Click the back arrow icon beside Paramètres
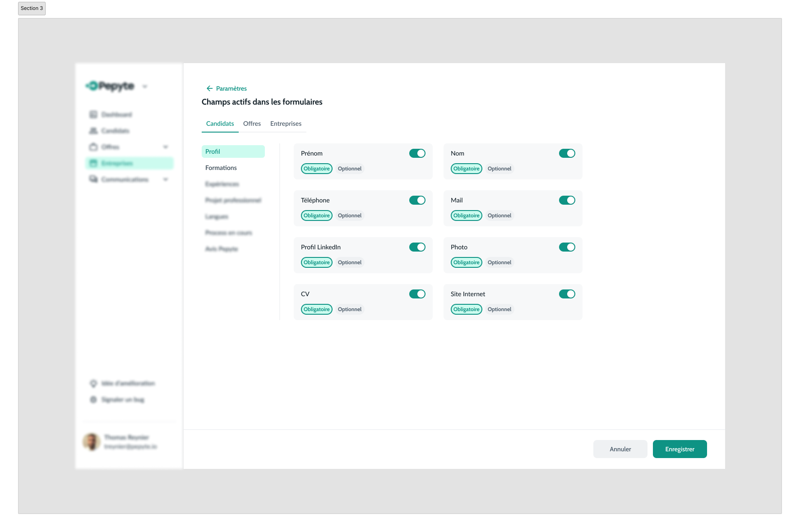 coord(209,88)
